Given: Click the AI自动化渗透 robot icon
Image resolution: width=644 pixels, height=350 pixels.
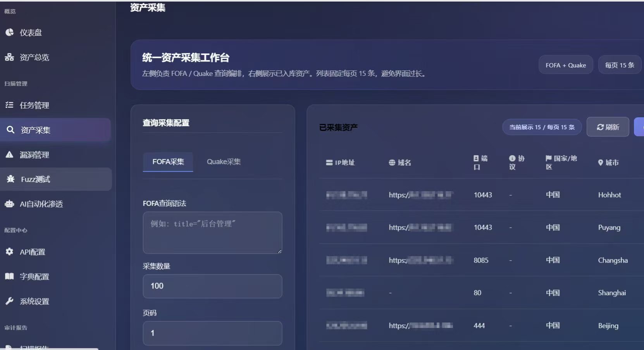Looking at the screenshot, I should point(10,204).
